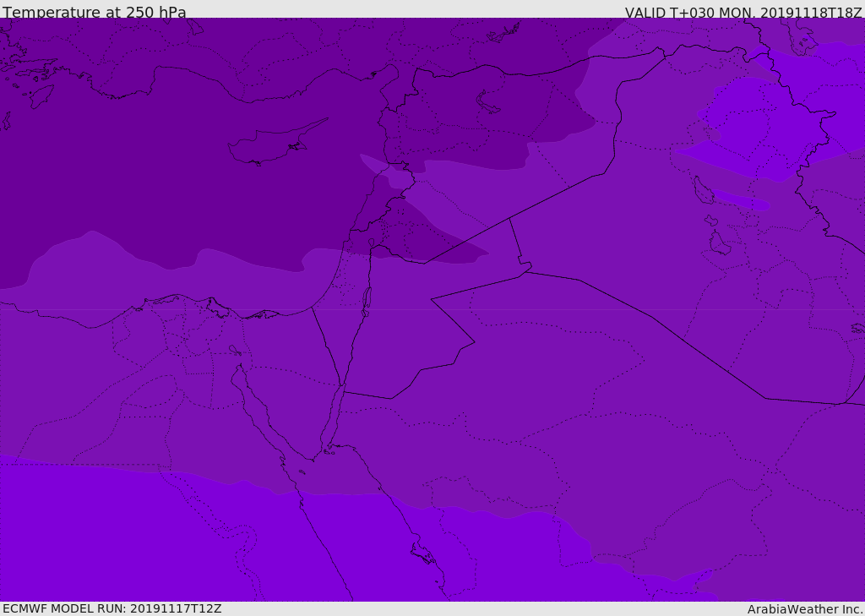The image size is (865, 616).
Task: Click the Rhodes island near the left edge
Action: click(41, 96)
